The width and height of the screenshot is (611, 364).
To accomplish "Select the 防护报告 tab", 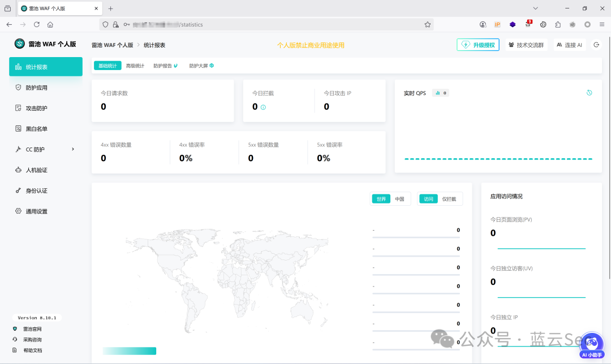I will point(165,66).
